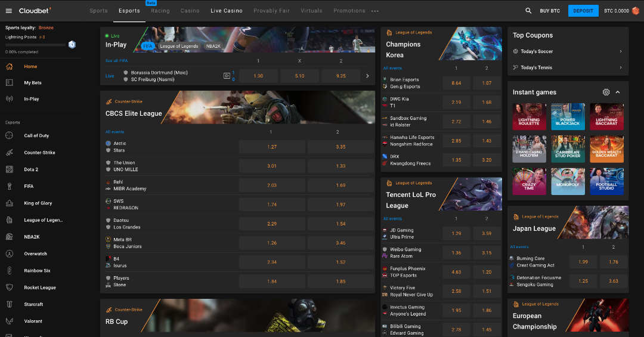Click the Lightning Points badge icon
Screen dimensions: 644x337
tap(72, 44)
